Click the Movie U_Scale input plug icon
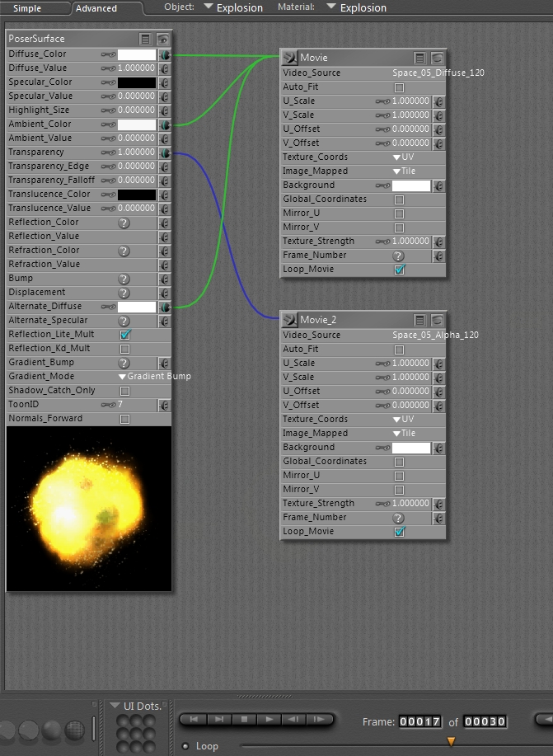Image resolution: width=553 pixels, height=756 pixels. (438, 101)
